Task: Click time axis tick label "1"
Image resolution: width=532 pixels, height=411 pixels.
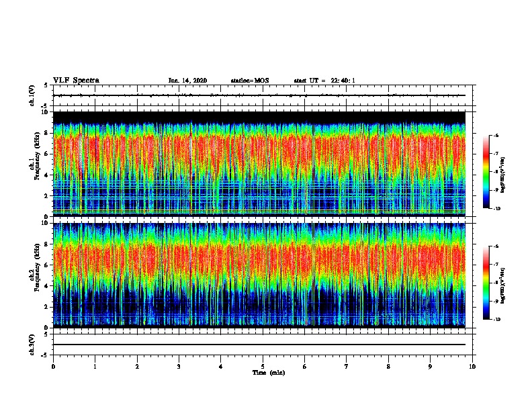Action: (95, 367)
